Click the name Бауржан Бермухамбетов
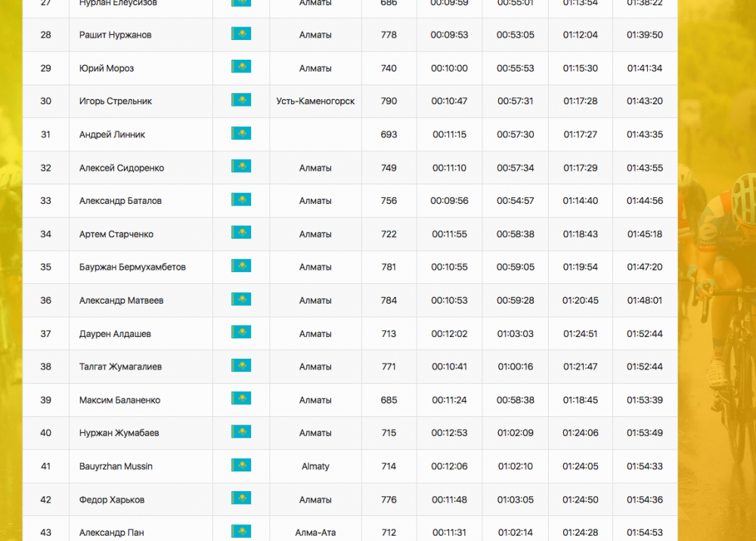The height and width of the screenshot is (541, 756). coord(132,267)
